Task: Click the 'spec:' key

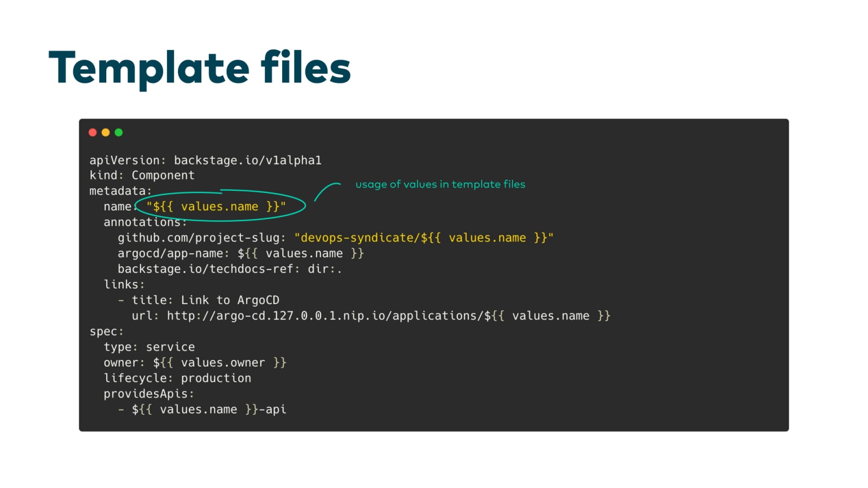Action: (107, 332)
